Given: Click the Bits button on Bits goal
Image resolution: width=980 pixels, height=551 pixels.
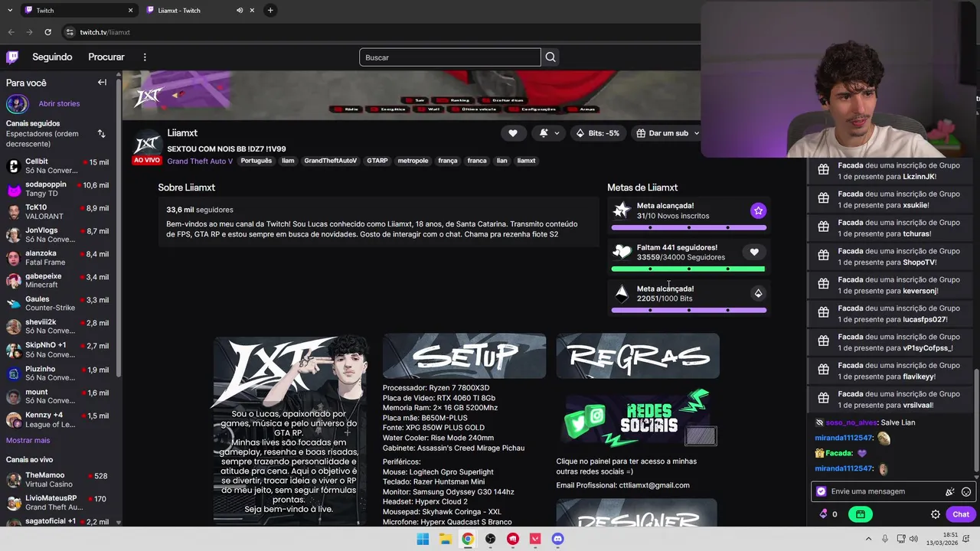Looking at the screenshot, I should pos(758,293).
